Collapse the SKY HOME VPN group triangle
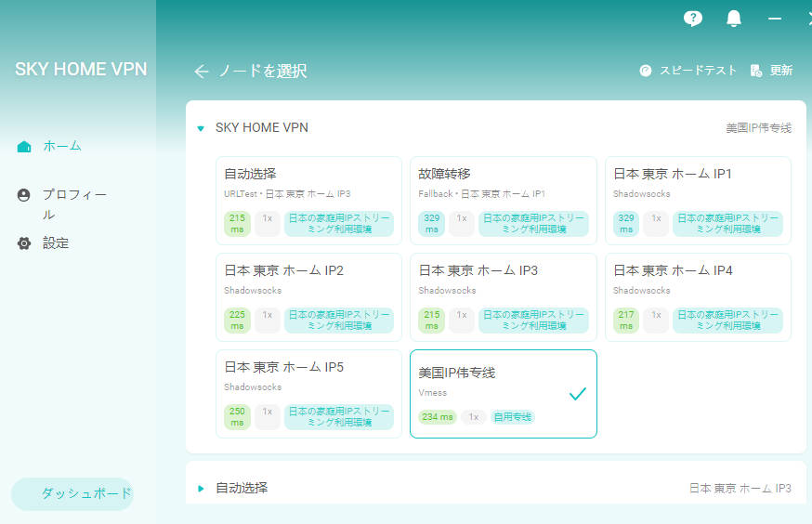Image resolution: width=812 pixels, height=524 pixels. click(x=201, y=128)
